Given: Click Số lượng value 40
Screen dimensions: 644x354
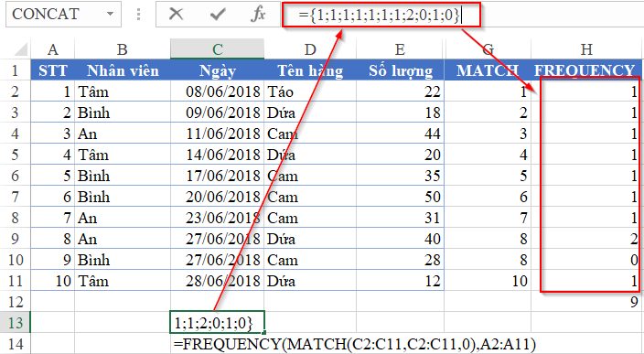Looking at the screenshot, I should click(400, 239).
